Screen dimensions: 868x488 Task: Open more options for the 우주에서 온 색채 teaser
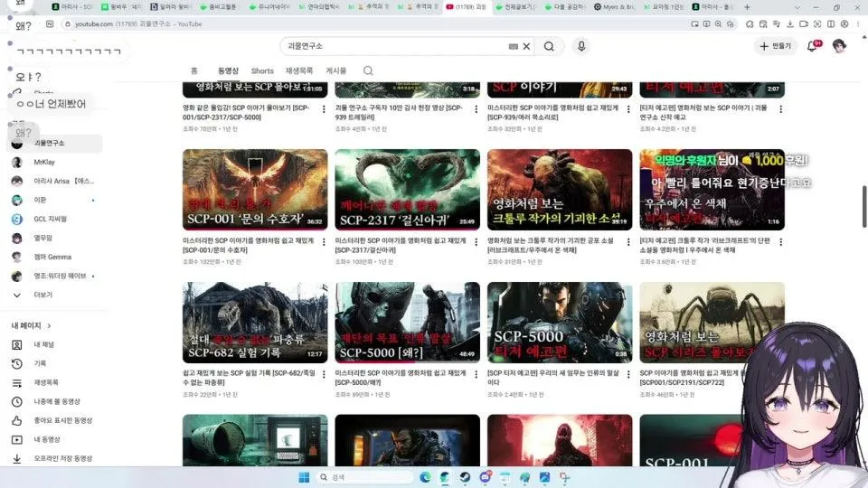click(780, 242)
